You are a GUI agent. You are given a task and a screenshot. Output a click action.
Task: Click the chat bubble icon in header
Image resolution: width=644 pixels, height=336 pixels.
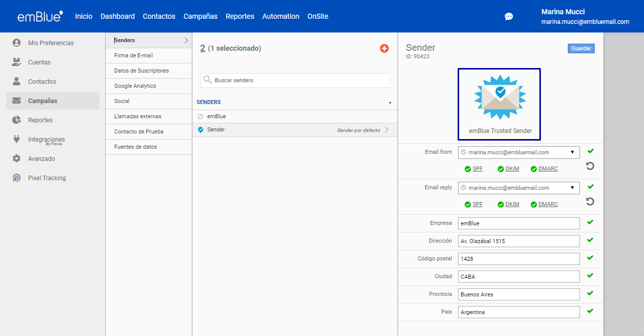point(508,16)
